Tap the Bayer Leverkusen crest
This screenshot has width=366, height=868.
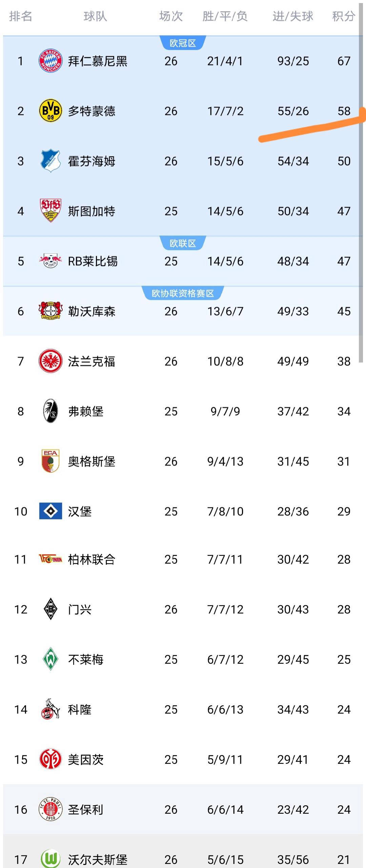click(50, 311)
